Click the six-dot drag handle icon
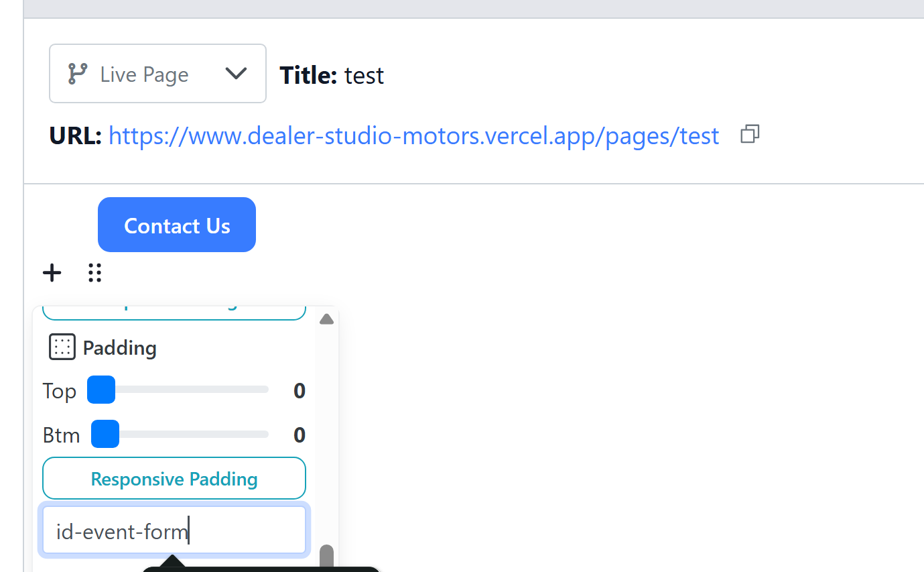924x572 pixels. [x=95, y=273]
